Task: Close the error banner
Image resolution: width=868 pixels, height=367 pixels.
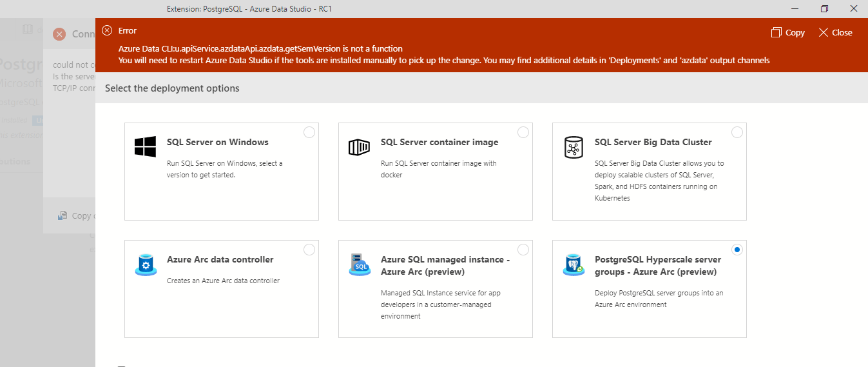Action: click(x=835, y=32)
